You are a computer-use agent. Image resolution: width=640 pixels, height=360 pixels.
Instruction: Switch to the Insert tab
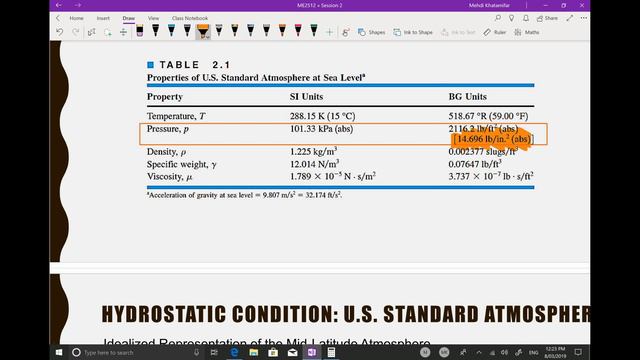click(103, 18)
